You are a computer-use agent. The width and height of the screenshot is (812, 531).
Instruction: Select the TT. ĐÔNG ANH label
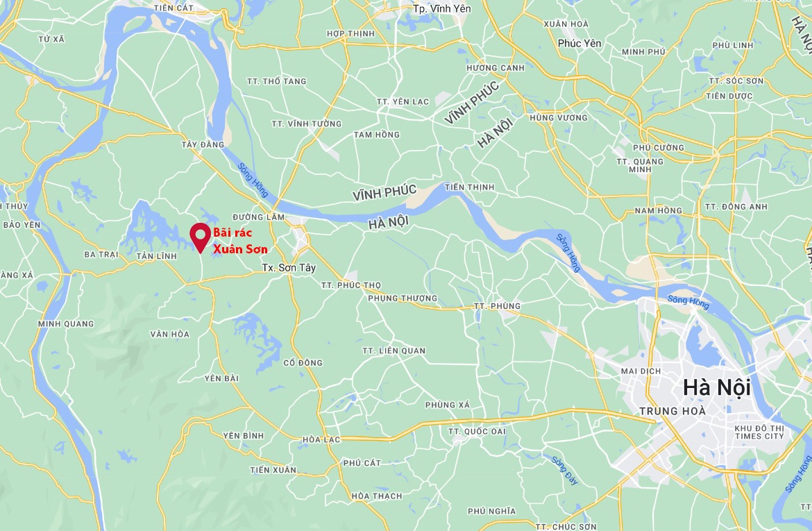pyautogui.click(x=736, y=207)
